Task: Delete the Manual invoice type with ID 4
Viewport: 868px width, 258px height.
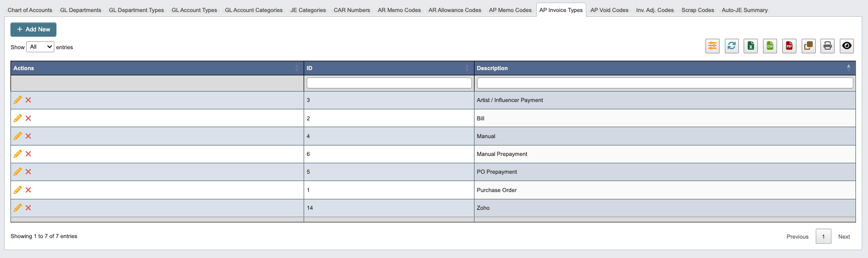Action: pos(28,136)
